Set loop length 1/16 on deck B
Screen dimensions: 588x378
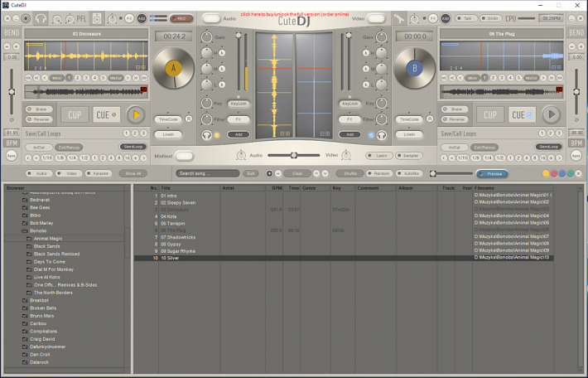tap(463, 158)
